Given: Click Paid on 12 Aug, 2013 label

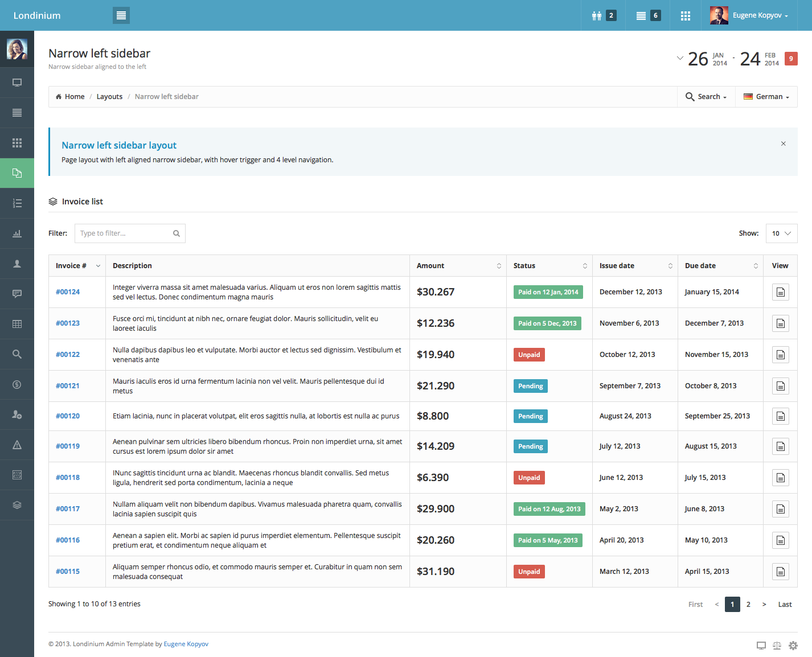Looking at the screenshot, I should (549, 509).
